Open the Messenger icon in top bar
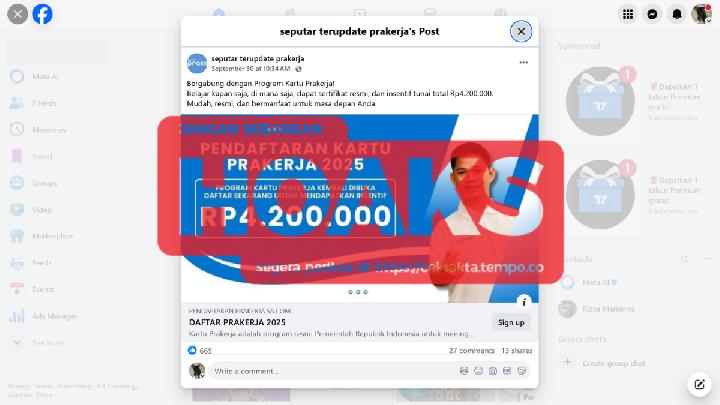Image resolution: width=720 pixels, height=405 pixels. point(652,14)
